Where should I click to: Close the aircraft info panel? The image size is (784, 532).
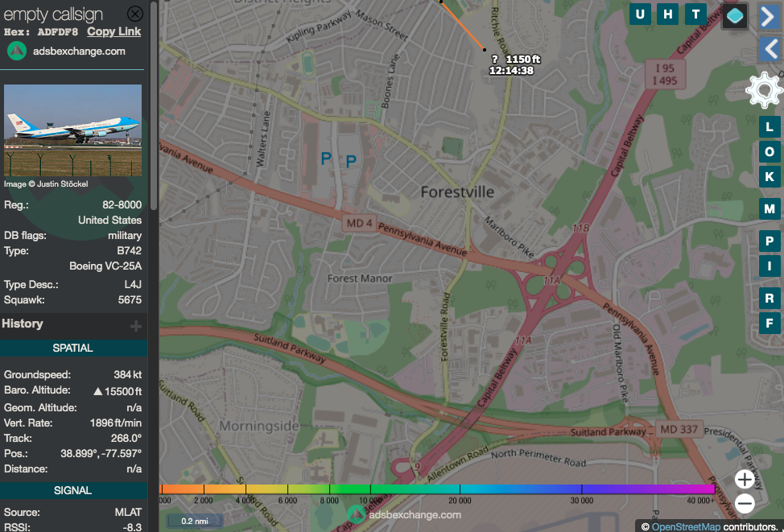click(x=135, y=14)
